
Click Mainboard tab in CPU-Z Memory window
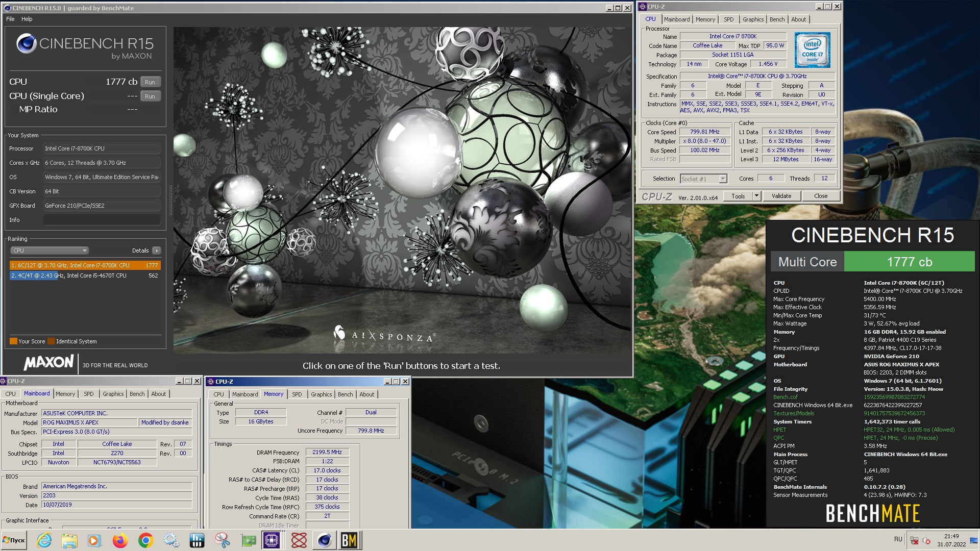click(x=245, y=394)
